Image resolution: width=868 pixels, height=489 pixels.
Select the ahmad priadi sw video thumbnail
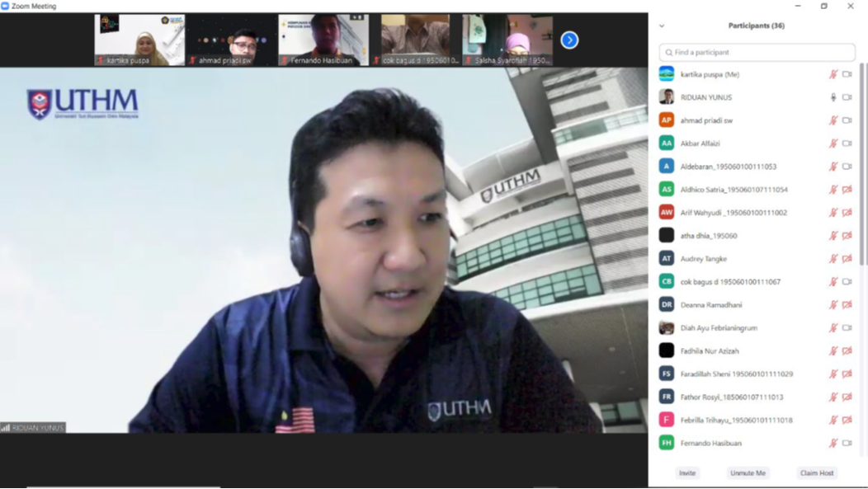[x=231, y=40]
